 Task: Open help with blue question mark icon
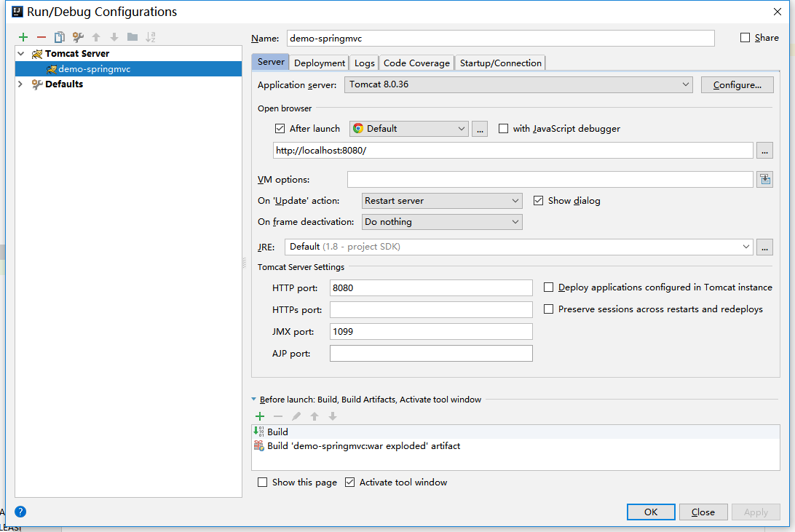tap(20, 512)
